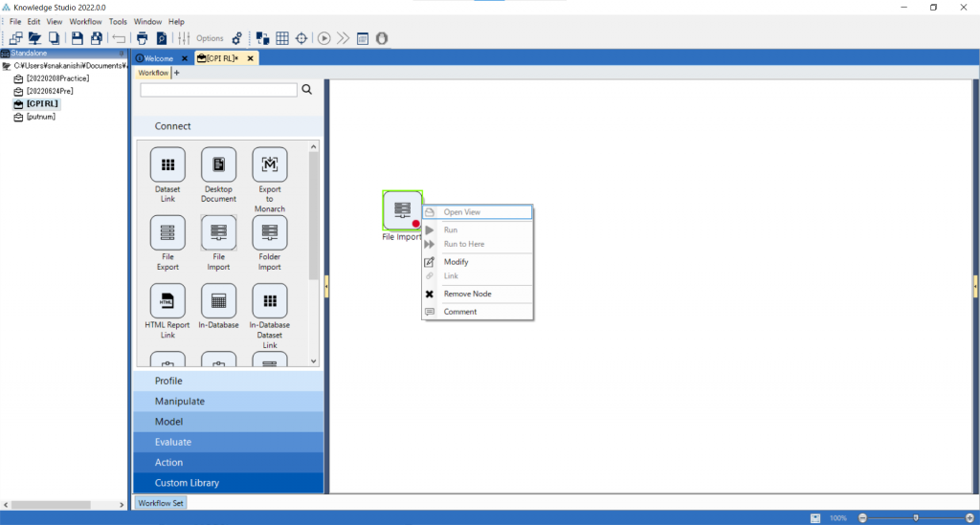The height and width of the screenshot is (525, 980).
Task: Select the Dataset Link node icon
Action: [167, 164]
